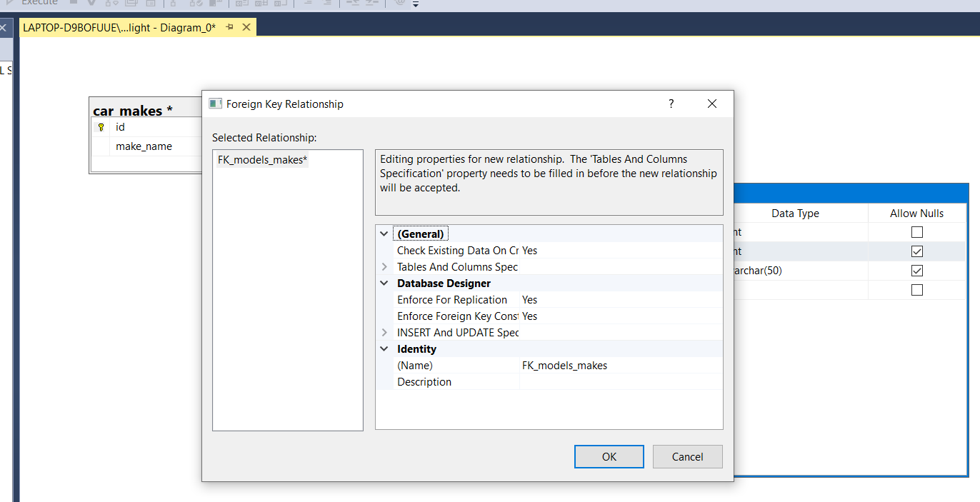The height and width of the screenshot is (502, 980).
Task: Cancel the Foreign Key Relationship dialog
Action: pos(687,457)
